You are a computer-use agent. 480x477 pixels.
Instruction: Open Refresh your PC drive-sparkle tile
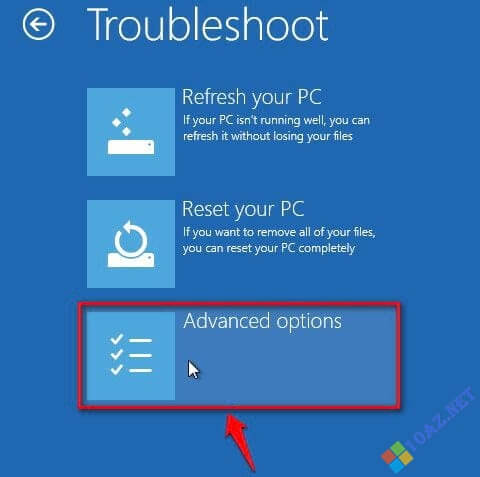click(x=131, y=132)
